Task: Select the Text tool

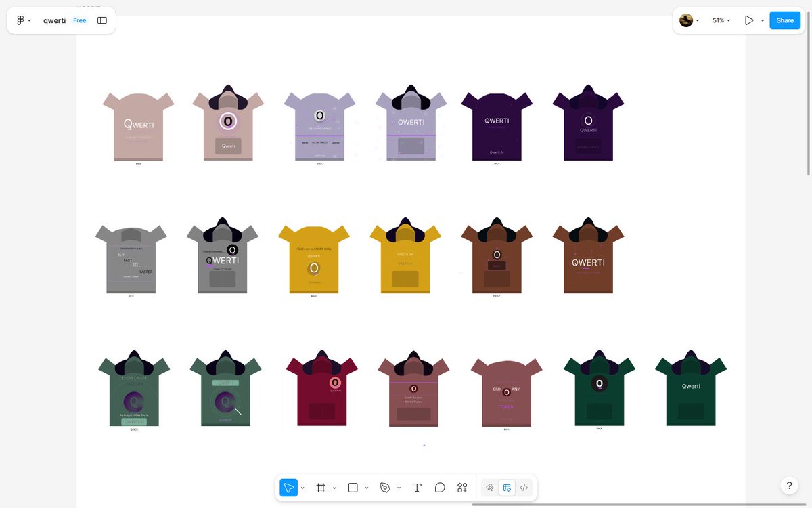Action: click(x=418, y=488)
